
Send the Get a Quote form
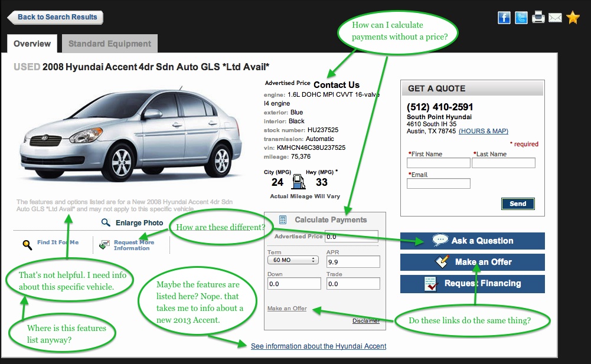click(x=518, y=204)
